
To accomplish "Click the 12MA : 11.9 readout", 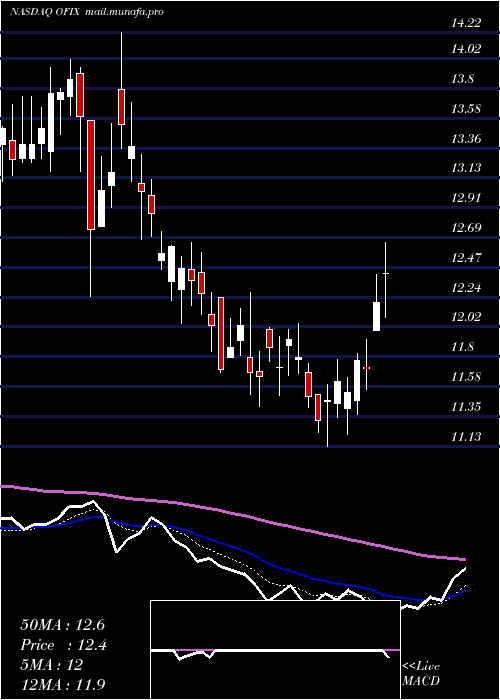I will (x=62, y=684).
